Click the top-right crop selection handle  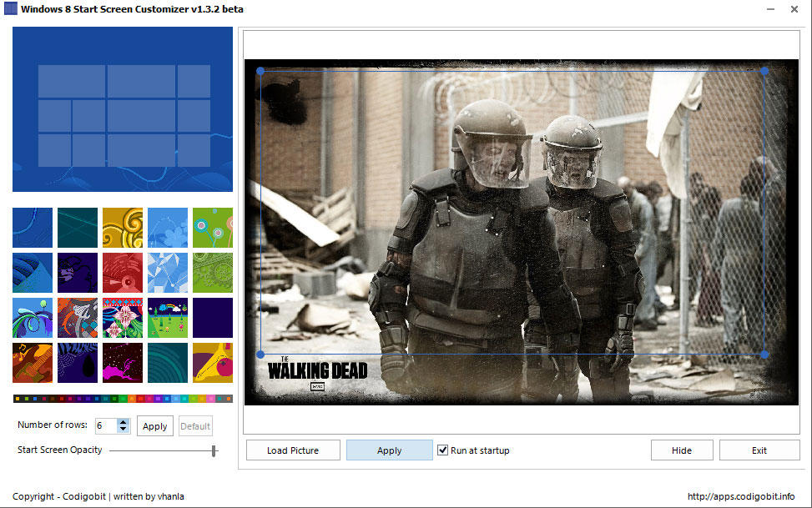click(765, 71)
